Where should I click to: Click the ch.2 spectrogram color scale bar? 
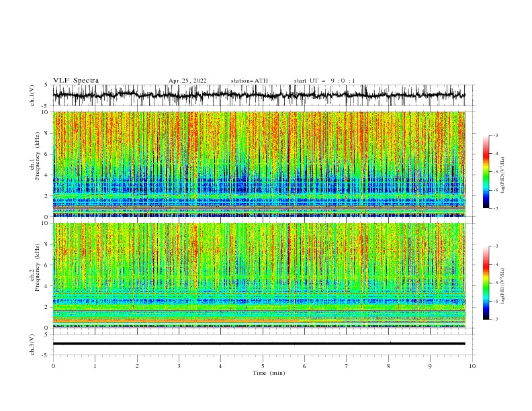click(x=486, y=283)
